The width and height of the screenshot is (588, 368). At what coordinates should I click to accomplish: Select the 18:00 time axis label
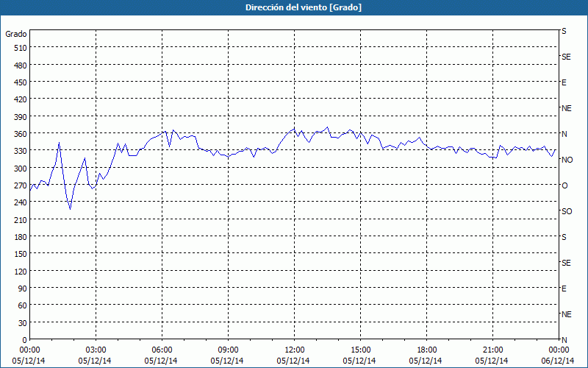pos(427,350)
